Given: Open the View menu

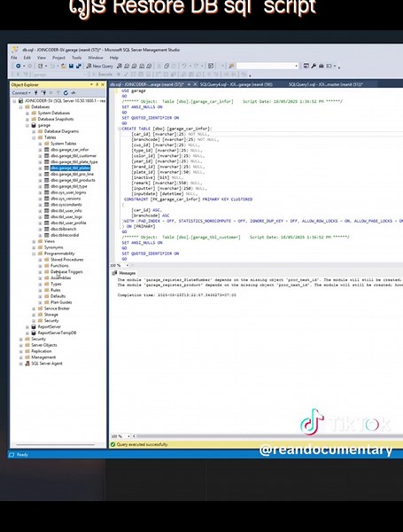Looking at the screenshot, I should pyautogui.click(x=42, y=58).
